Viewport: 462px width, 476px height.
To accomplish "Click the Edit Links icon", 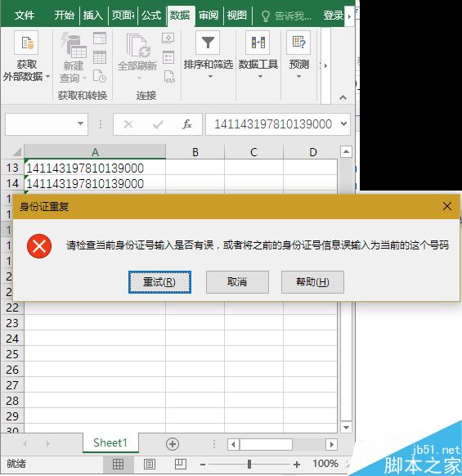I will click(x=169, y=76).
